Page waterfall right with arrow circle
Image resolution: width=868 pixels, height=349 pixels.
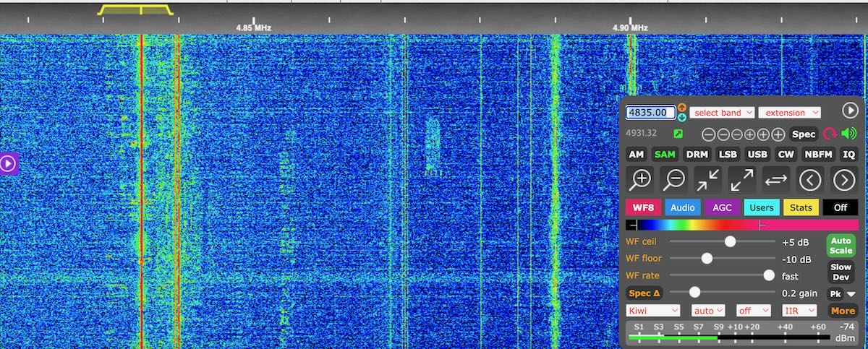click(844, 179)
